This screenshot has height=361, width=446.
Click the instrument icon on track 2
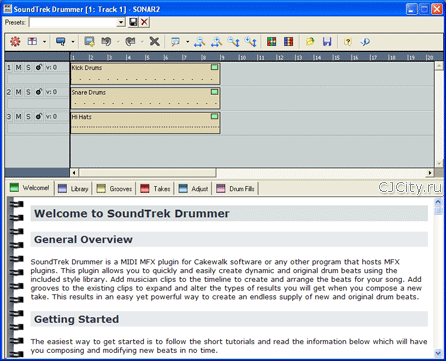[39, 92]
